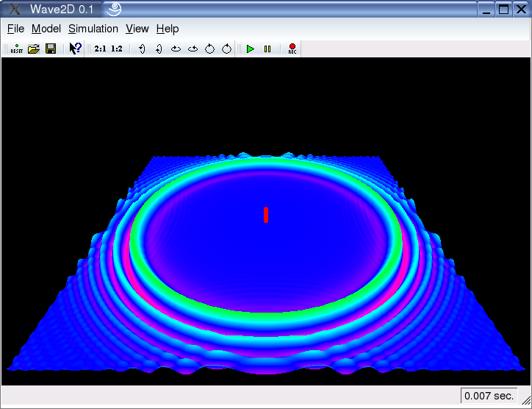Open the File menu
Screen dimensions: 532x409
pyautogui.click(x=15, y=29)
